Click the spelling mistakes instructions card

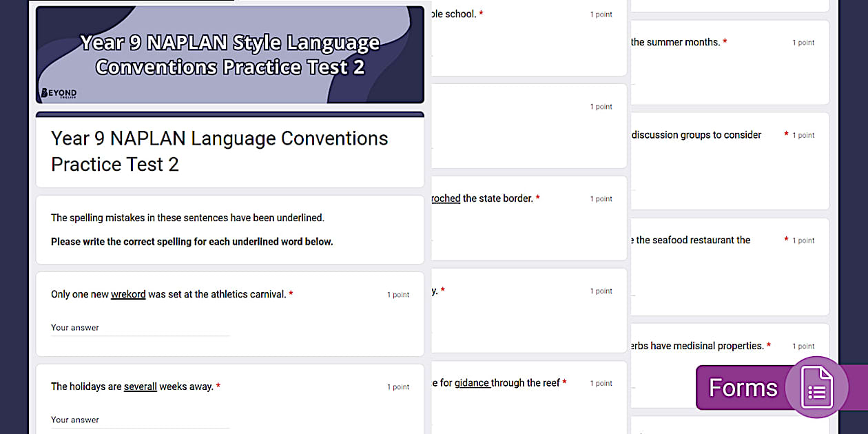pos(230,229)
